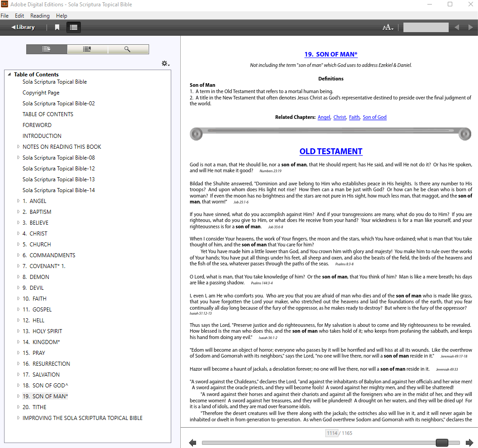Viewport: 478px width, 448px height.
Task: Select 18. SON OF GOD^ chapter
Action: [46, 386]
